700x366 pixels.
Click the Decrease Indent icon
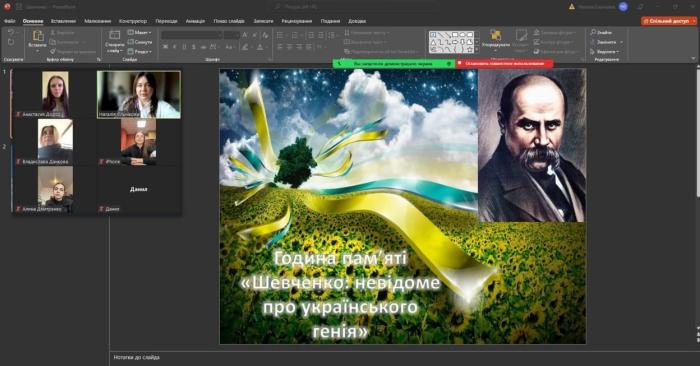tap(311, 35)
